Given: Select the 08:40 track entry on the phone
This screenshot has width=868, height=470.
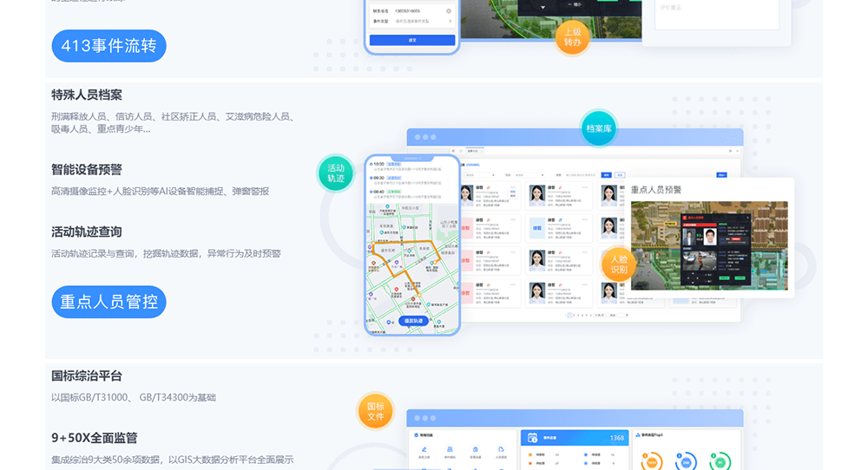Looking at the screenshot, I should (406, 194).
